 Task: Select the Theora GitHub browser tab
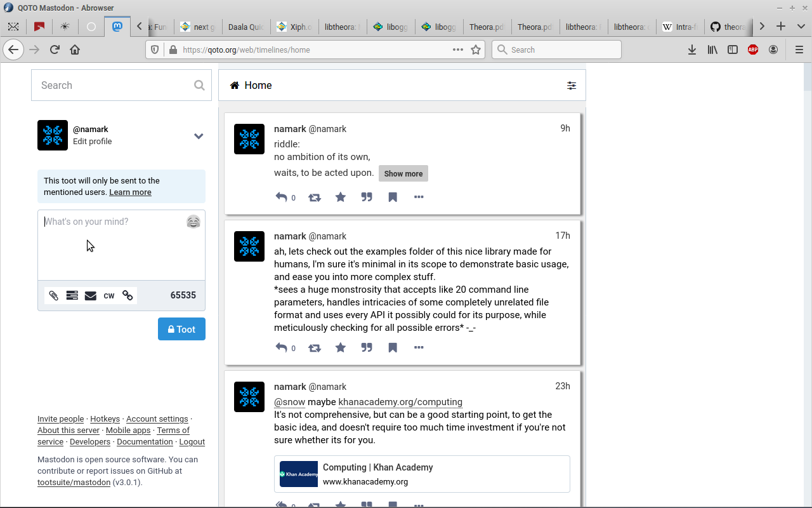coord(728,27)
